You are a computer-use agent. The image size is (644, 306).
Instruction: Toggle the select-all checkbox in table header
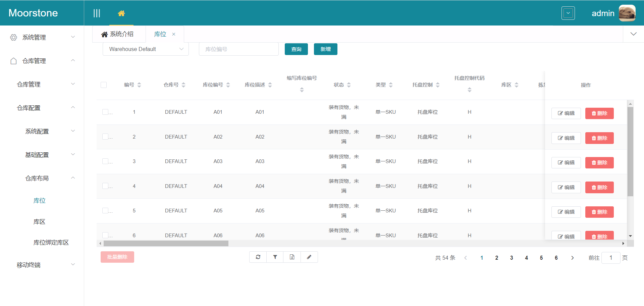point(104,85)
